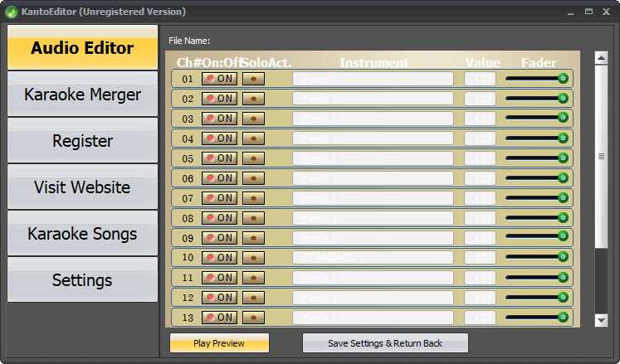Solo channel 12
This screenshot has height=364, width=620.
click(253, 297)
